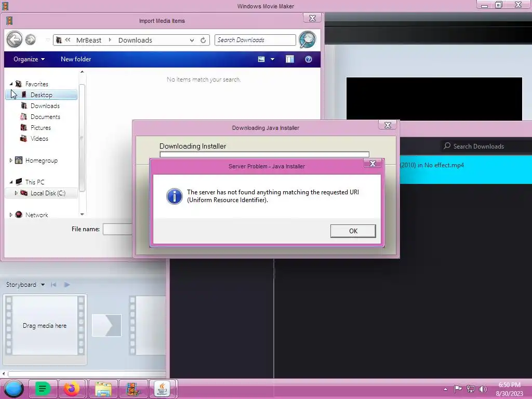Viewport: 532px width, 399px height.
Task: Collapse the This PC tree node
Action: (11, 182)
